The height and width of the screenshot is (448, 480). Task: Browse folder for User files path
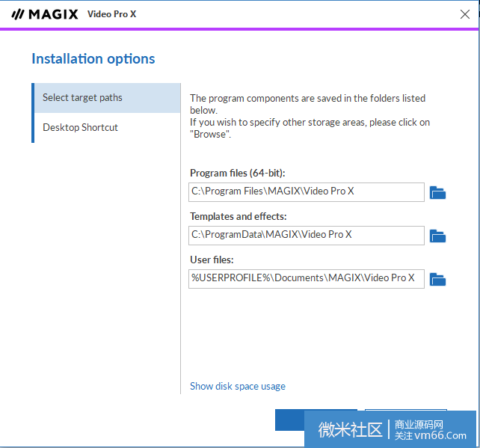437,280
